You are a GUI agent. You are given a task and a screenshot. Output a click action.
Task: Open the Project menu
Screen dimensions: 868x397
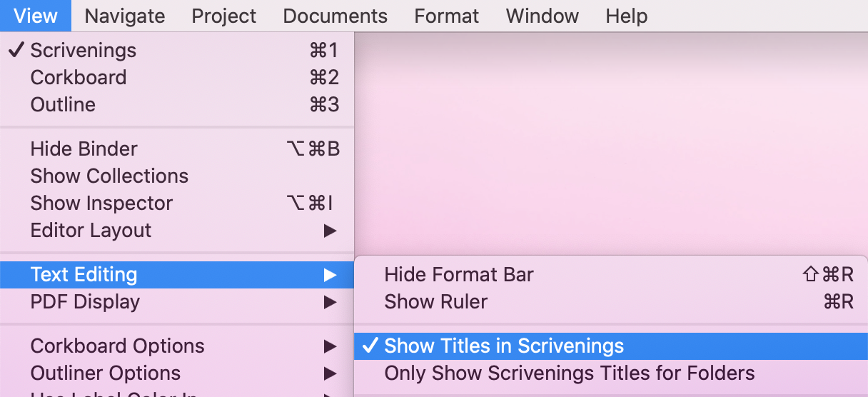point(224,16)
